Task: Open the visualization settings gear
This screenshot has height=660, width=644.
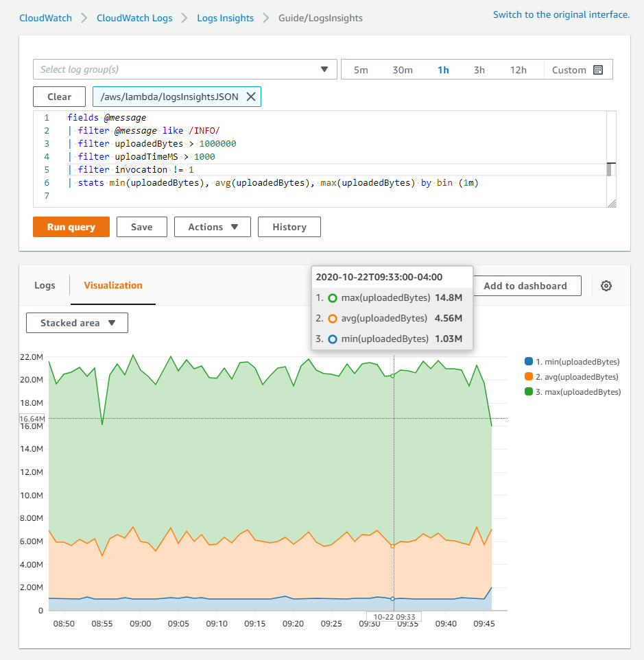Action: pyautogui.click(x=606, y=286)
